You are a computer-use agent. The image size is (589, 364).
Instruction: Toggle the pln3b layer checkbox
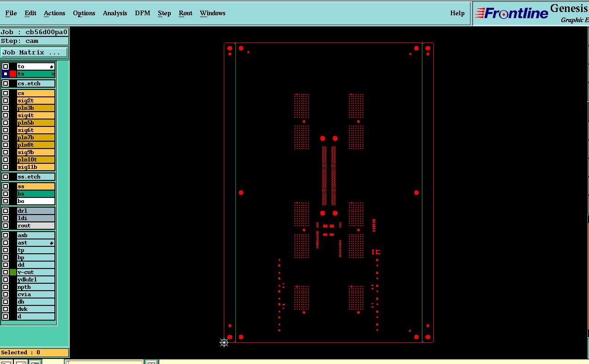click(6, 108)
